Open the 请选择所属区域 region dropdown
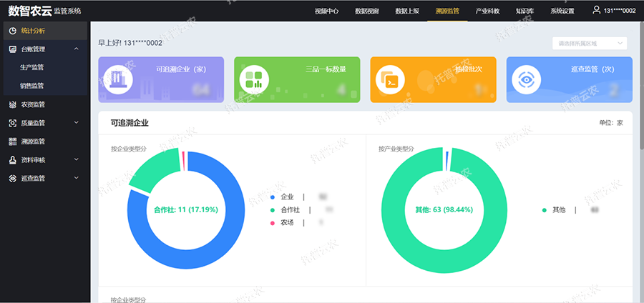 pos(590,43)
